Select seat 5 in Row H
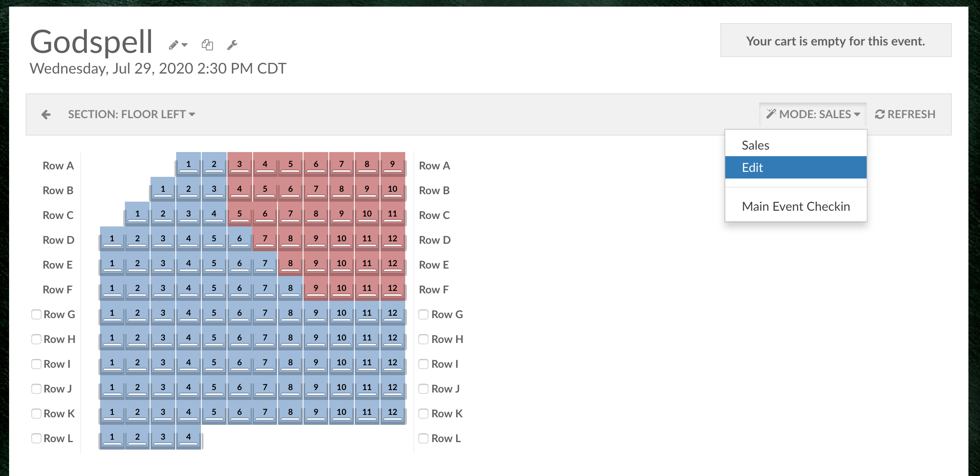This screenshot has height=476, width=980. point(214,338)
